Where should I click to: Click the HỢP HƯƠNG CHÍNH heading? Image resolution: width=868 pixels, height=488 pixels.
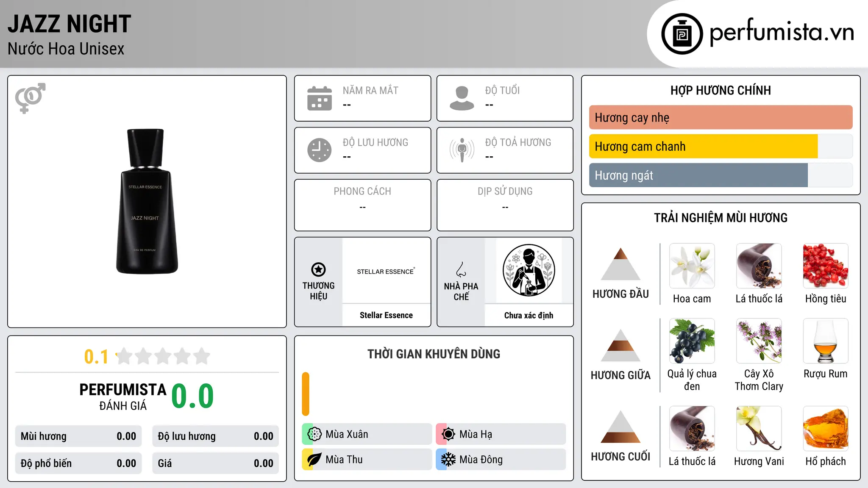pyautogui.click(x=721, y=90)
